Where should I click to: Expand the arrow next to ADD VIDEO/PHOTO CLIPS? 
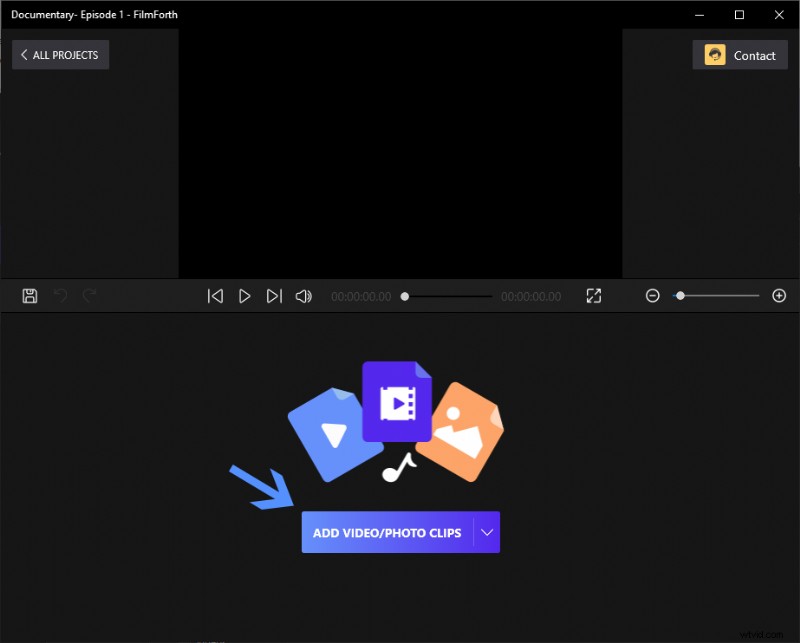pos(486,532)
